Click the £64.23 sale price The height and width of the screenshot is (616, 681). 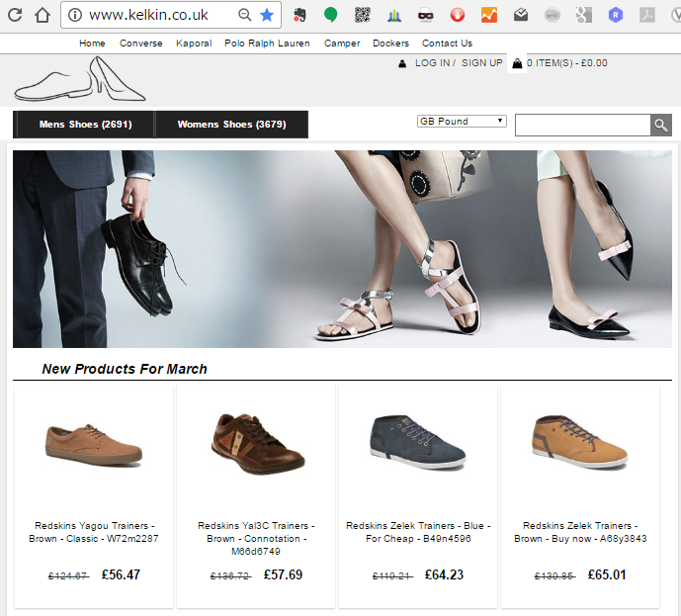pyautogui.click(x=444, y=574)
